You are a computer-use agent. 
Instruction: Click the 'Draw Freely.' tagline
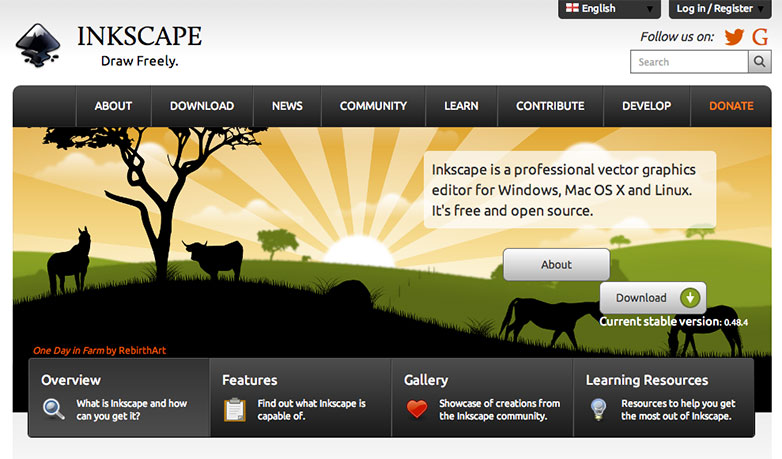point(140,61)
